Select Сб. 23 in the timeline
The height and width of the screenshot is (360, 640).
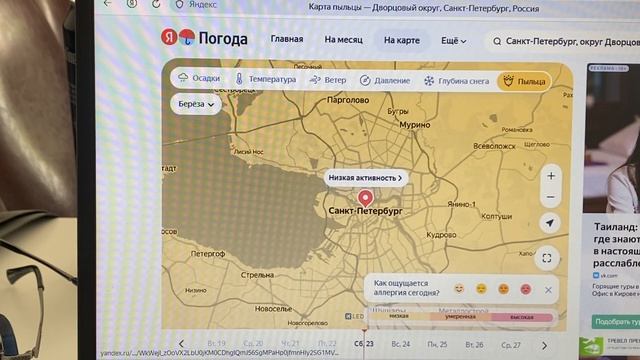[x=364, y=344]
